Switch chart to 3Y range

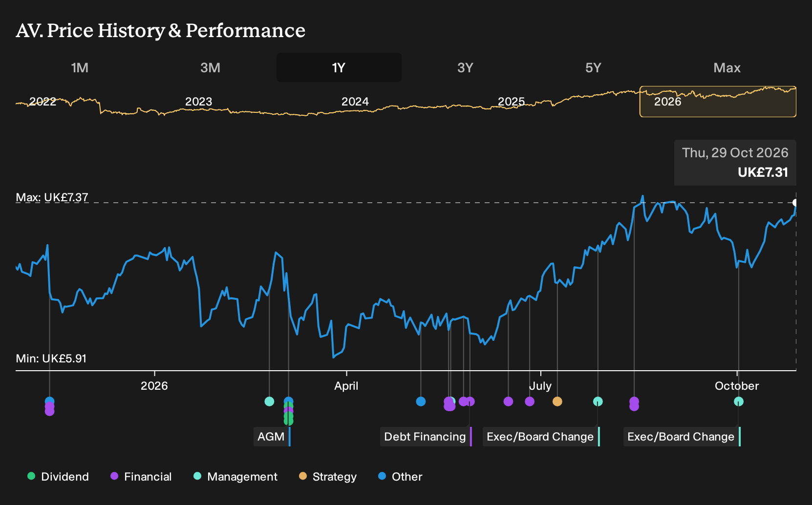(x=465, y=67)
